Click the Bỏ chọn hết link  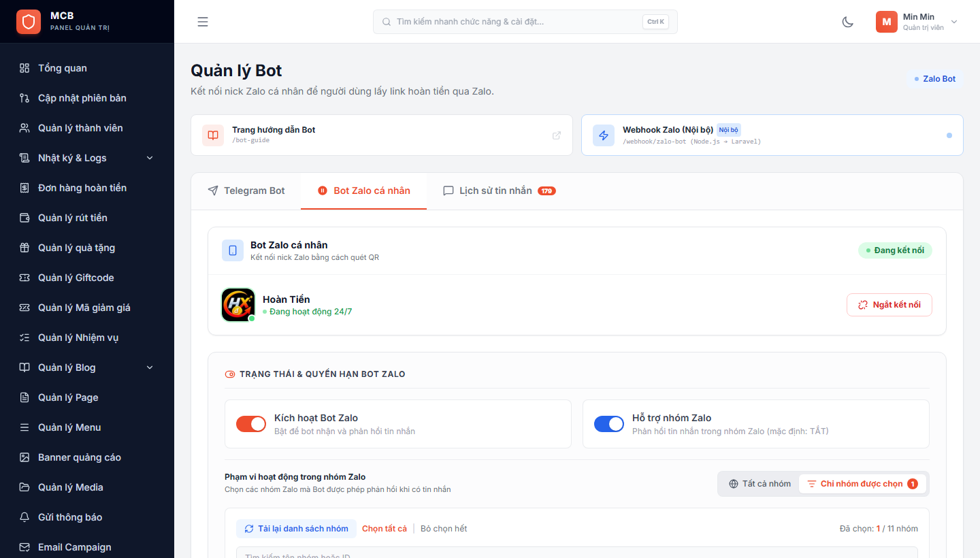pyautogui.click(x=444, y=529)
